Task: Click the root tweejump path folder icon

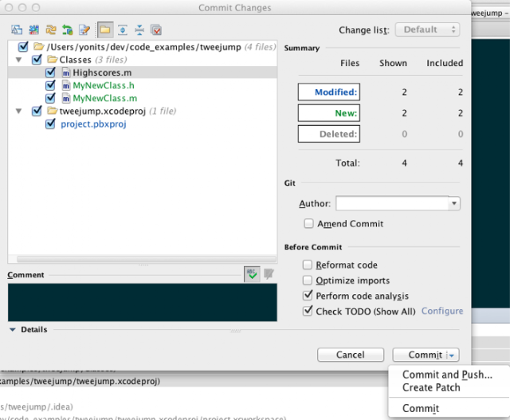Action: pyautogui.click(x=39, y=46)
